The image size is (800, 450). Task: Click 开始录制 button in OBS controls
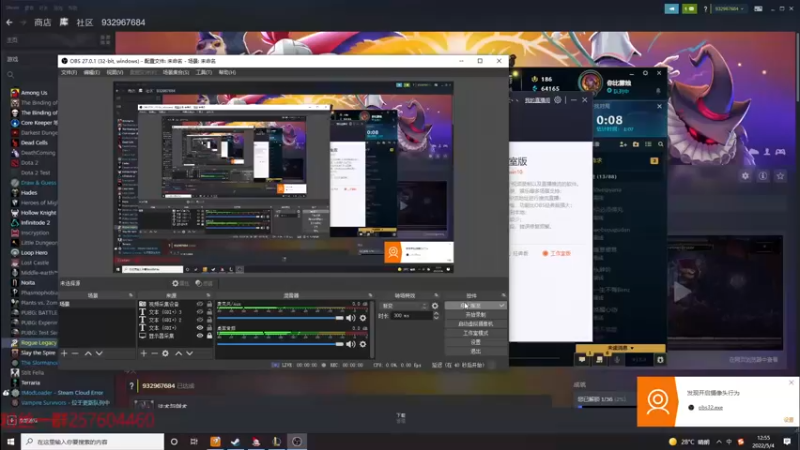(476, 315)
